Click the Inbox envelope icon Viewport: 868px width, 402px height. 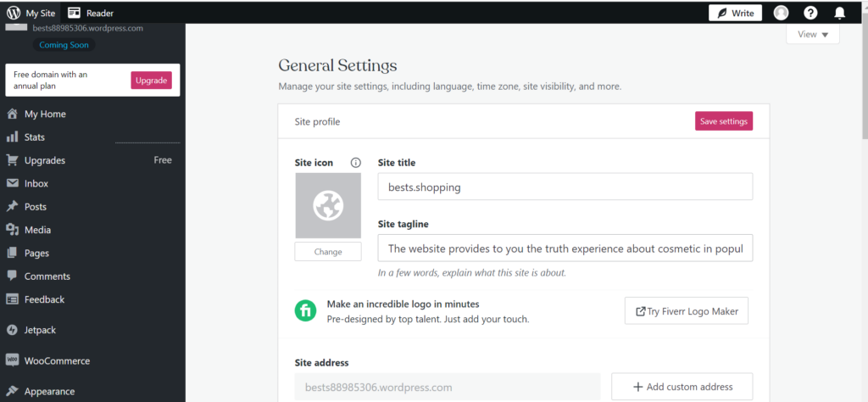click(x=12, y=183)
